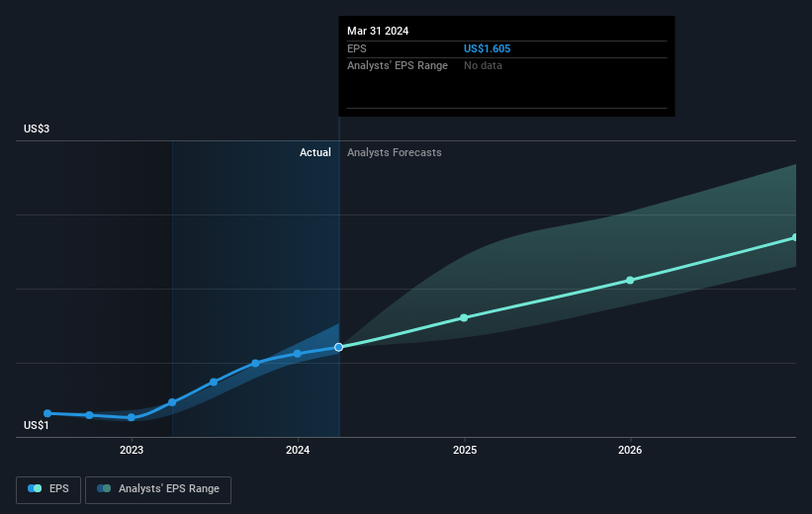Click the 2023 x-axis label

[131, 451]
